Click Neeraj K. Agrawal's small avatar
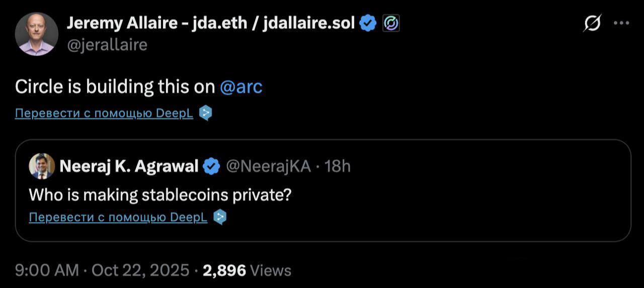Image resolution: width=644 pixels, height=288 pixels. pos(42,166)
